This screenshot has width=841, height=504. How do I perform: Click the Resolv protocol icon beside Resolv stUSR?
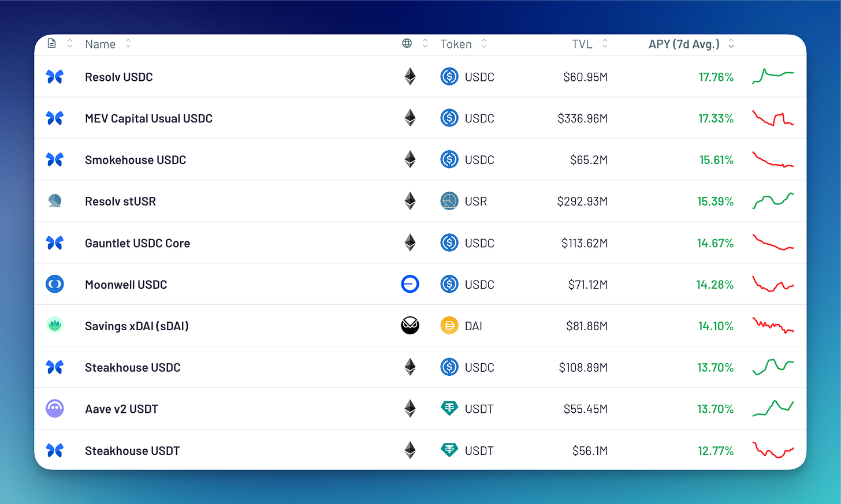tap(55, 201)
